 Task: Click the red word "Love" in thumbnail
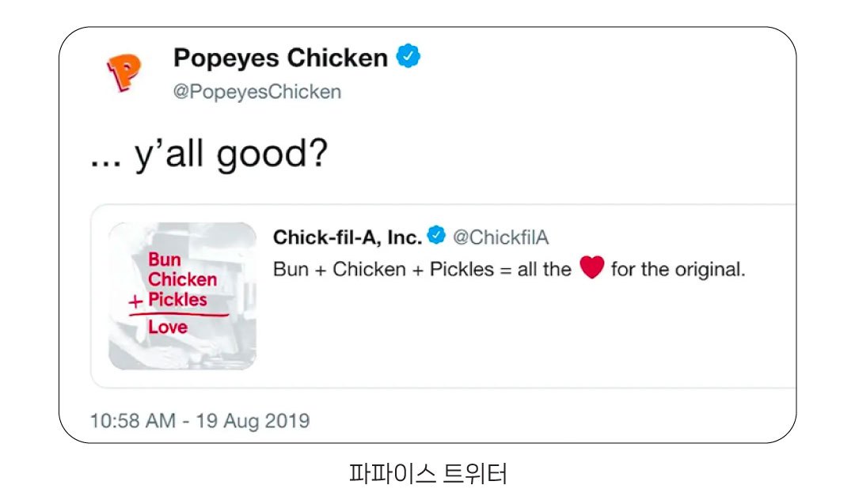[168, 327]
